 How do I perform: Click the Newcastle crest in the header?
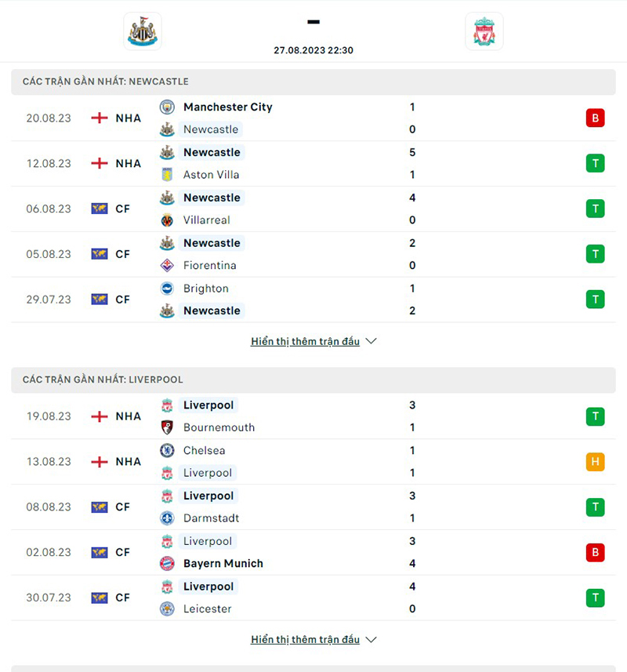[143, 31]
